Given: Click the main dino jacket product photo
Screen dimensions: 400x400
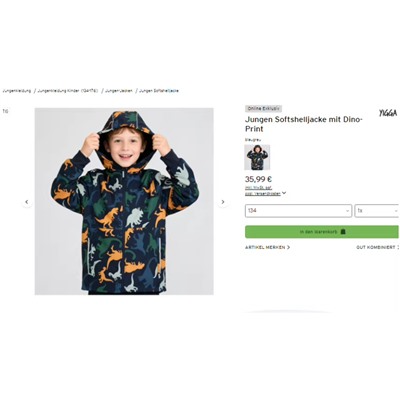Looking at the screenshot, I should [x=124, y=201].
